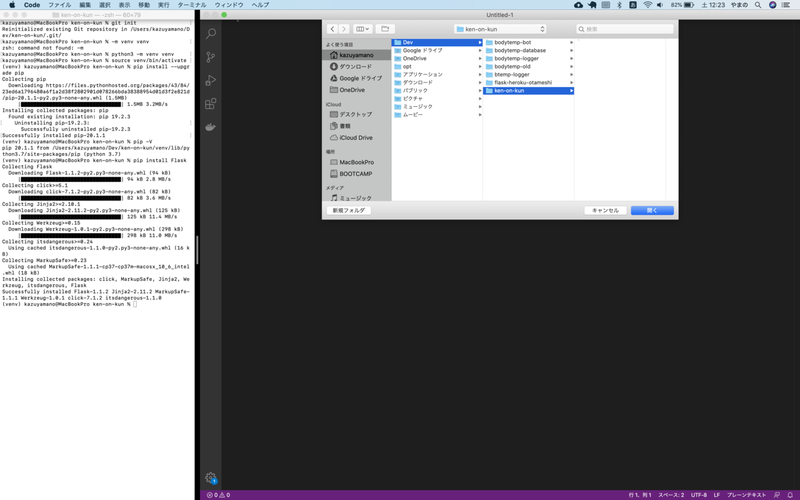Click 行 1, 列 1 cursor position in status bar
This screenshot has width=800, height=500.
(640, 495)
